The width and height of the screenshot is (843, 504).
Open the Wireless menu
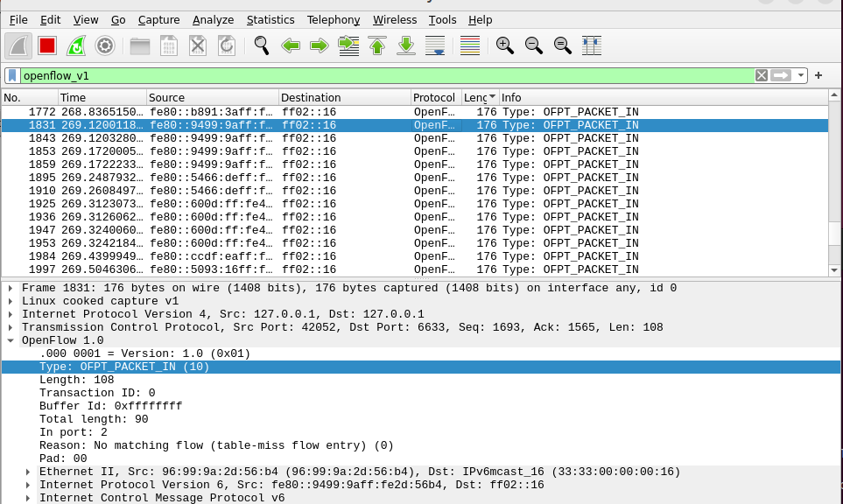click(x=395, y=20)
